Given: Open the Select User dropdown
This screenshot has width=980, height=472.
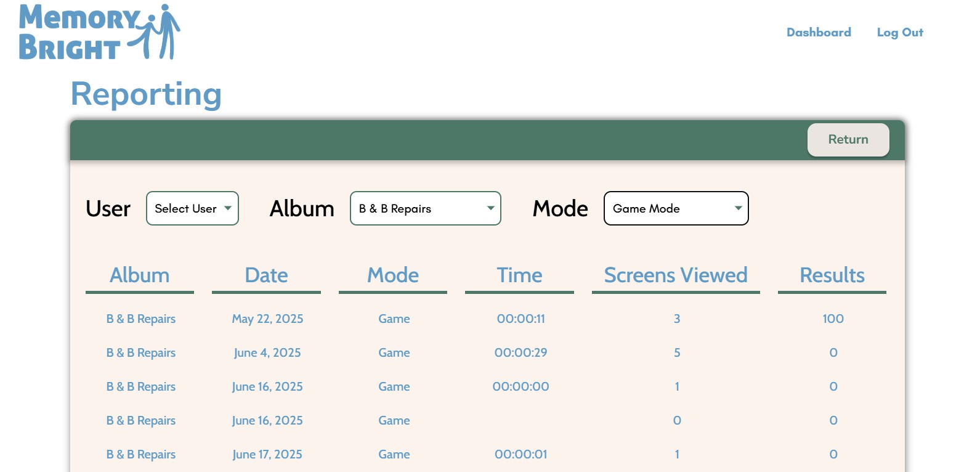Looking at the screenshot, I should click(x=192, y=208).
